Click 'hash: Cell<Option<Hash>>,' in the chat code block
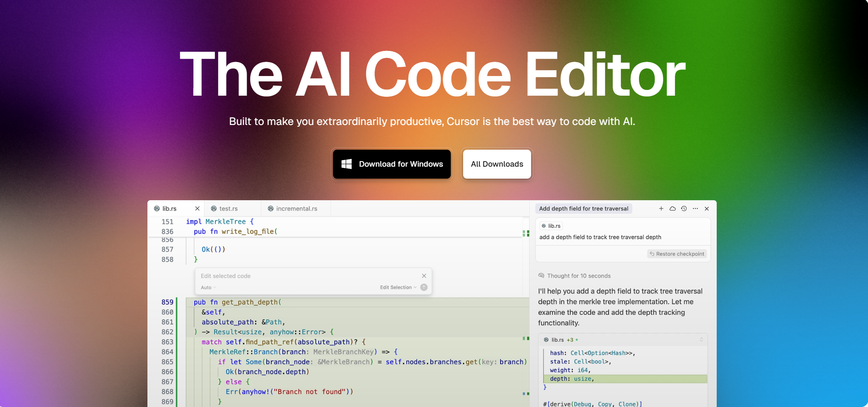Screen dimensions: 868x407 click(592, 353)
